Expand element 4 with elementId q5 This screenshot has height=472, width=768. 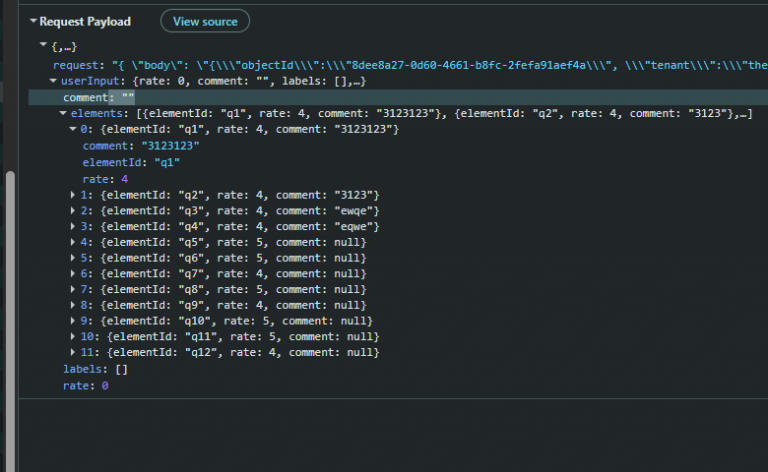pyautogui.click(x=72, y=242)
